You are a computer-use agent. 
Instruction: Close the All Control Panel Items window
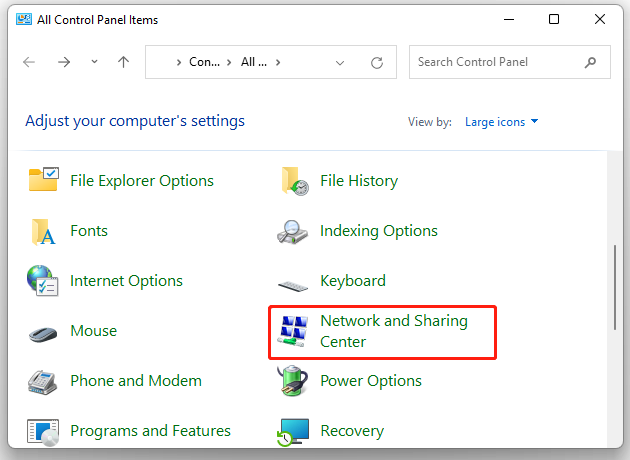coord(599,19)
